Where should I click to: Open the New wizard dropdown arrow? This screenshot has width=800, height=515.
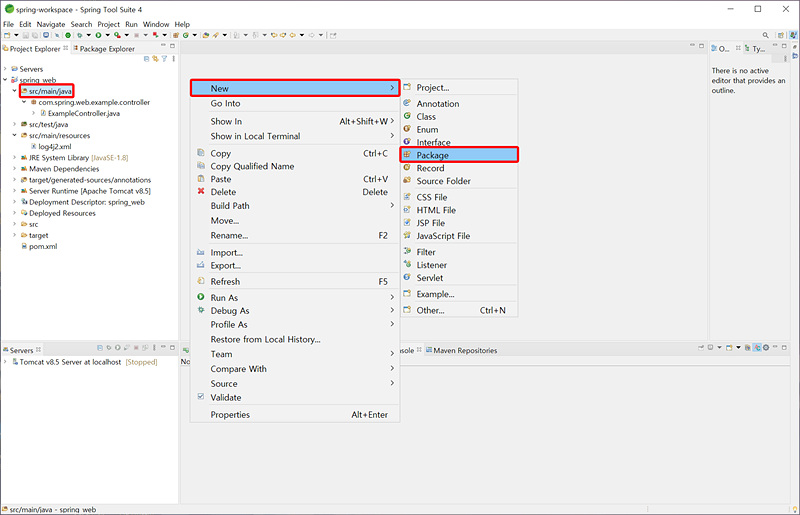coord(16,35)
